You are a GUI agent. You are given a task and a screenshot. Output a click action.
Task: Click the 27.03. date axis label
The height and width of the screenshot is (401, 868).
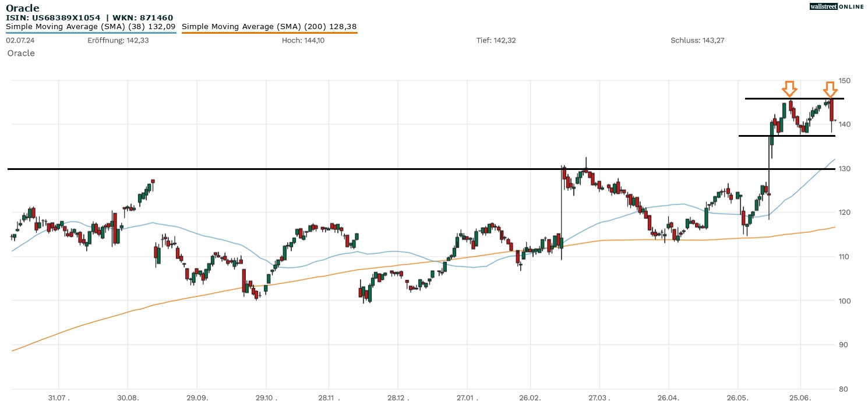coord(599,398)
